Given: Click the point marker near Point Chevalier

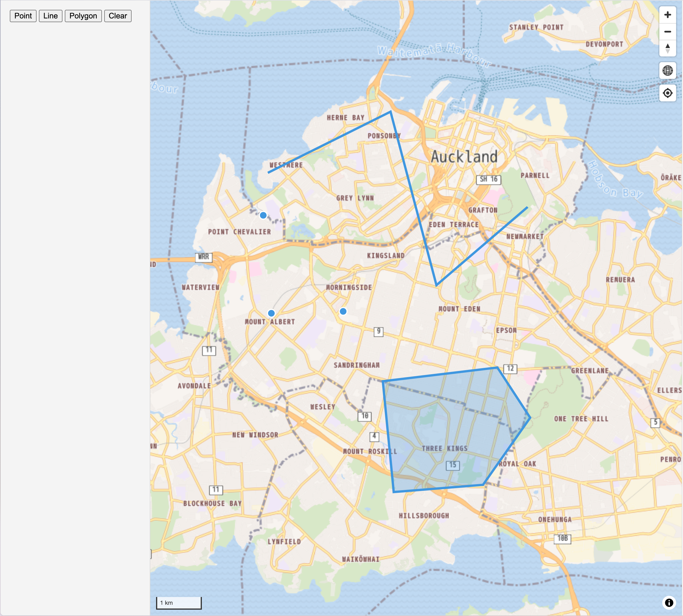Looking at the screenshot, I should (x=263, y=215).
